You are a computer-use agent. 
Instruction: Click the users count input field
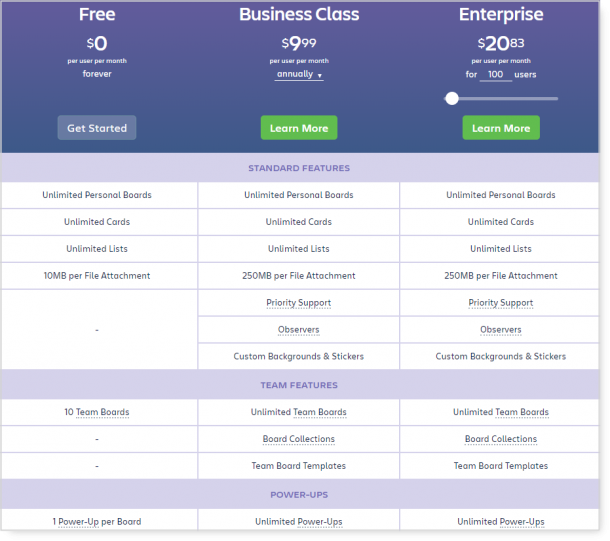(495, 74)
